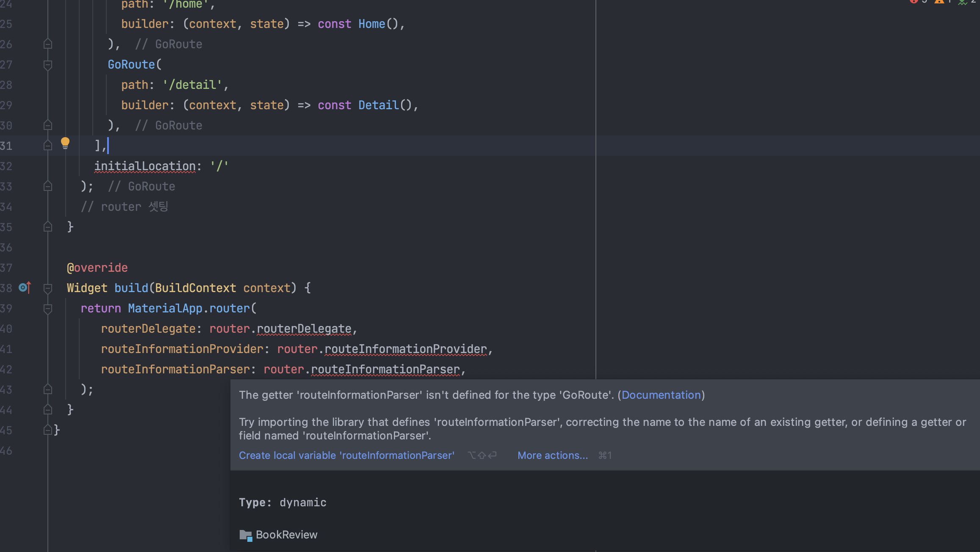Toggle the fold marker on line 35
This screenshot has height=552, width=980.
pos(48,227)
